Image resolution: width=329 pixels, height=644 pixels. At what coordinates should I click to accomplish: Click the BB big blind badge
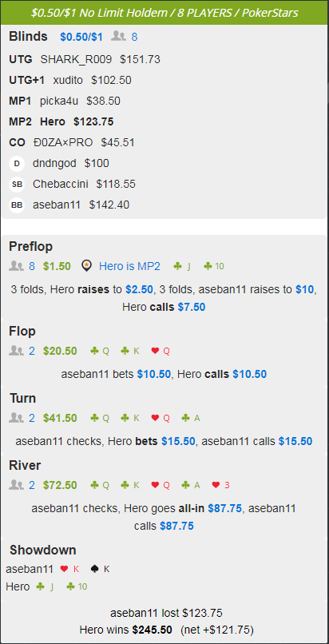17,205
